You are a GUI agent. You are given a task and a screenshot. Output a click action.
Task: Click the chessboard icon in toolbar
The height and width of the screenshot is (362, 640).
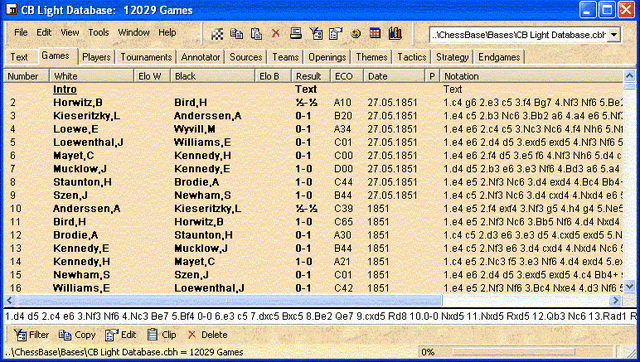coord(217,34)
